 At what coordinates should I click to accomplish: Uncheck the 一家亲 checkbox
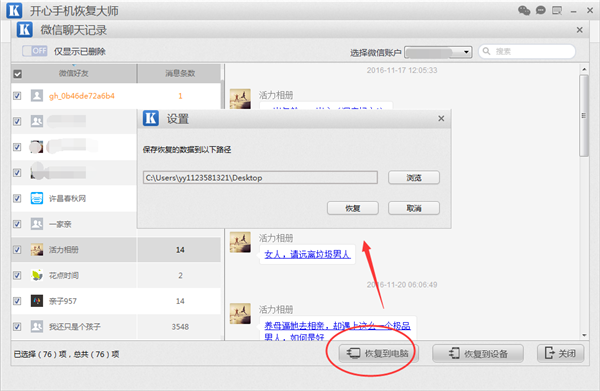(x=17, y=224)
